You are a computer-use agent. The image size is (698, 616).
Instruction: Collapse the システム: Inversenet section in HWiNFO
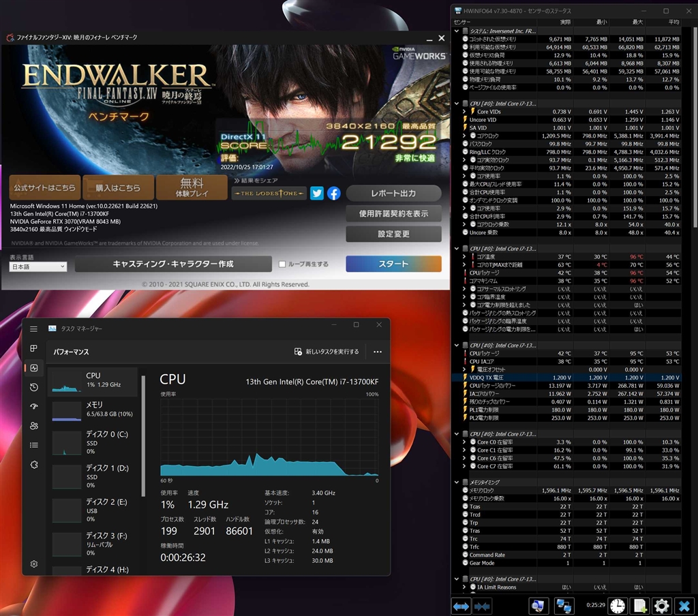pyautogui.click(x=456, y=31)
